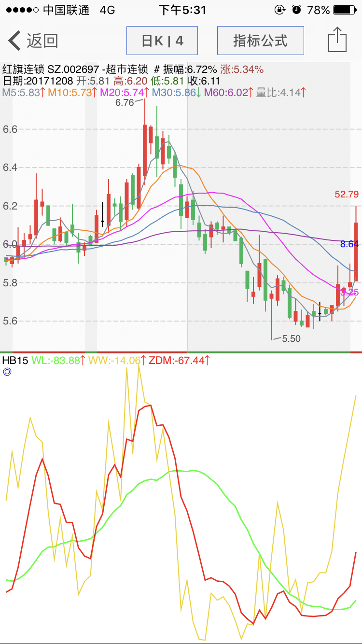Tap the 低:5.81 low price
Viewport: 362px width, 644px height.
click(x=167, y=81)
